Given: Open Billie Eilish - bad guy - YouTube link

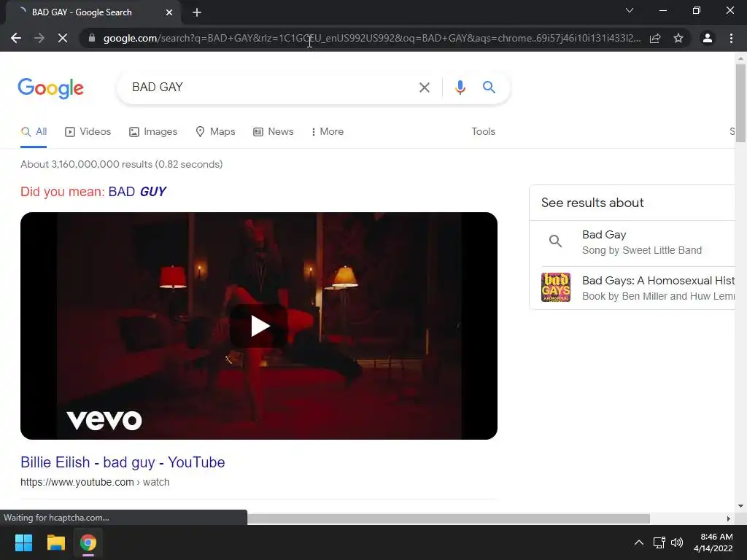Looking at the screenshot, I should click(123, 462).
